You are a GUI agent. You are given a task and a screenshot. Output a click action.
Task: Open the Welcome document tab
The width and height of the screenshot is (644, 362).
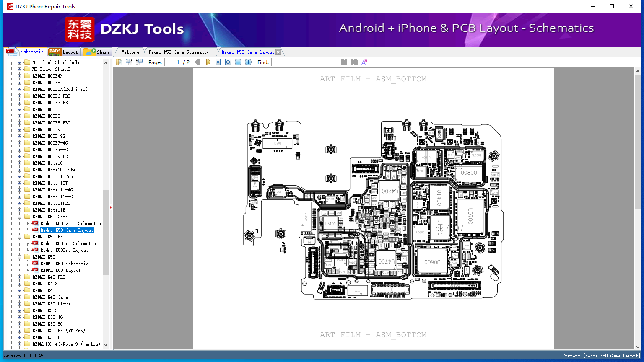point(130,52)
